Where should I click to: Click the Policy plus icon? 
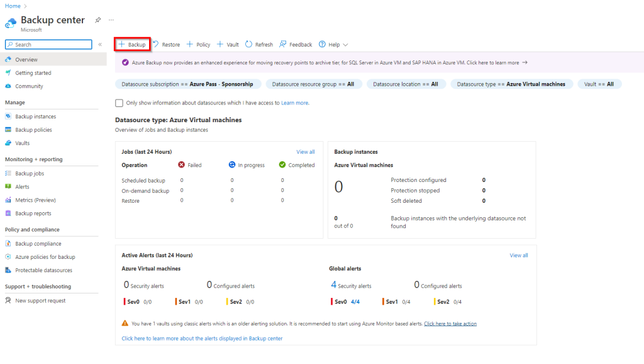point(190,44)
